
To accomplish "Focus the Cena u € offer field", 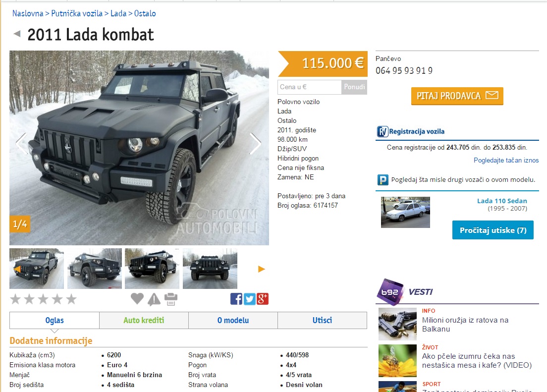I will pos(310,87).
